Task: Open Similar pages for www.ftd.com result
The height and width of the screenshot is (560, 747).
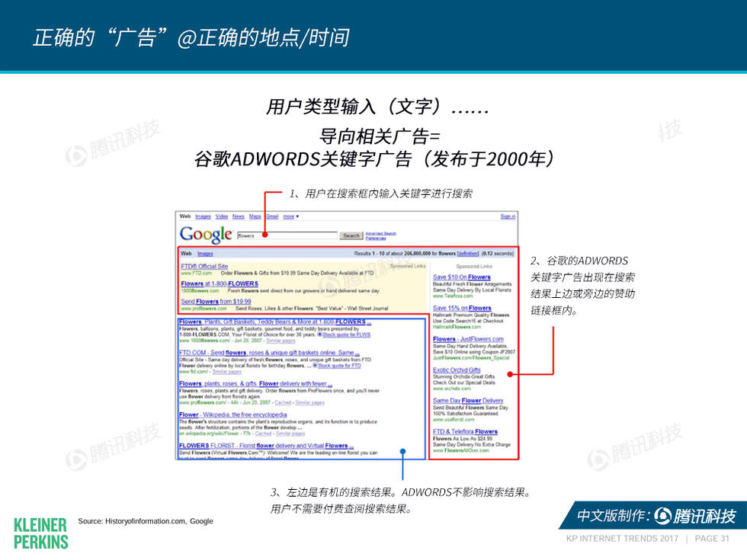Action: [227, 372]
